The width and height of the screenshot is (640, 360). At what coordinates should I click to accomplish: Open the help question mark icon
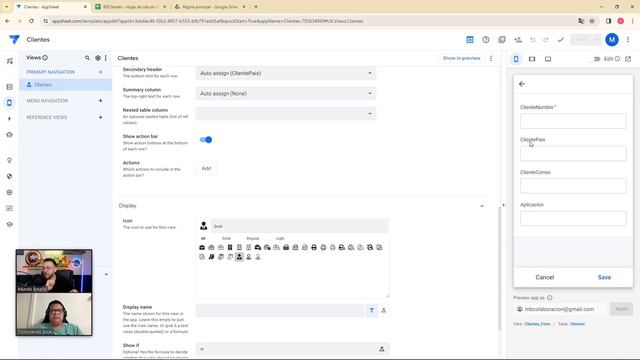pos(486,40)
